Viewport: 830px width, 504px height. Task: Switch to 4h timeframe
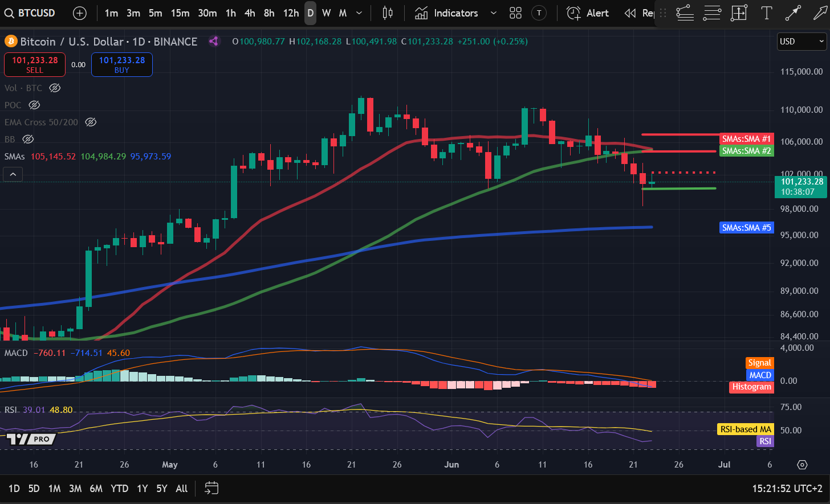point(250,13)
